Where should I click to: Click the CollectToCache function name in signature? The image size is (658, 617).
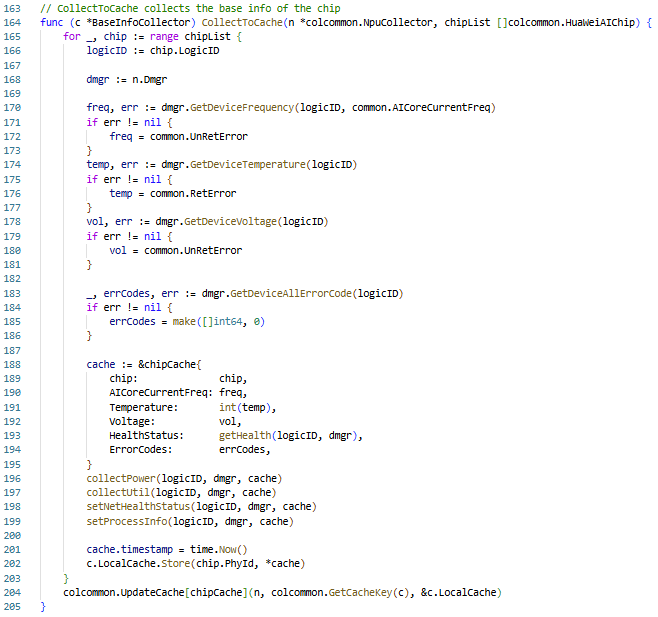click(242, 23)
